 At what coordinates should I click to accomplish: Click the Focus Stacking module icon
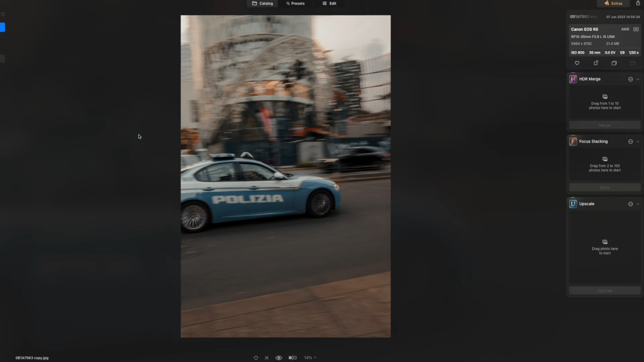click(573, 141)
